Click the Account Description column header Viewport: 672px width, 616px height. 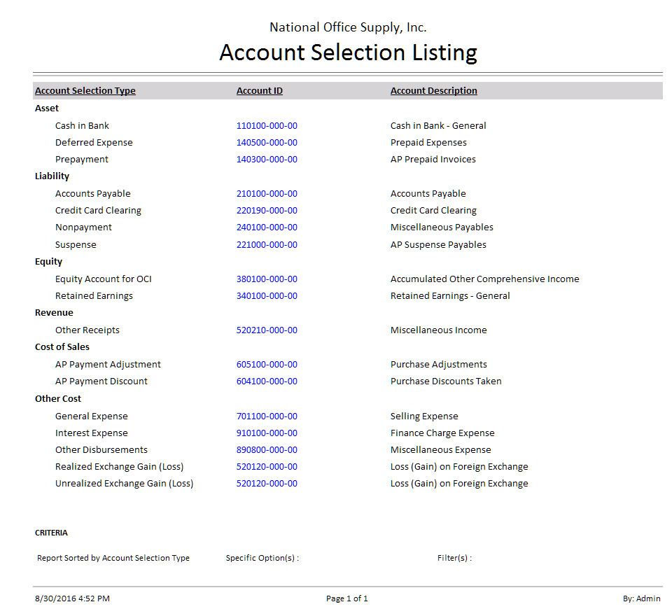434,91
